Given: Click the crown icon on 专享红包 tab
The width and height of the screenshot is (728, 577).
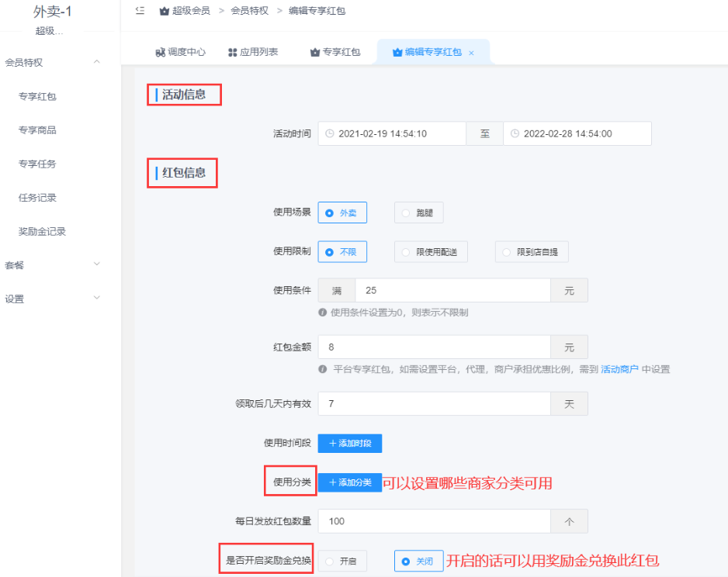Looking at the screenshot, I should point(315,53).
